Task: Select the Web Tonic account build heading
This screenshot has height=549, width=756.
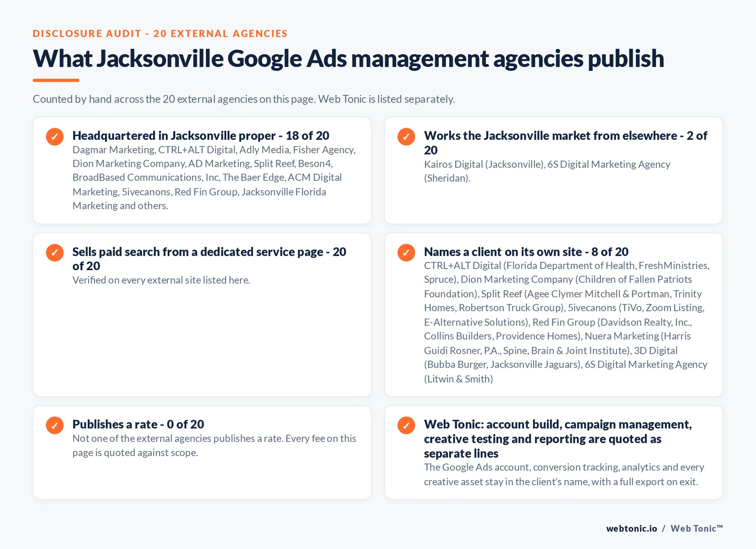Action: [558, 439]
